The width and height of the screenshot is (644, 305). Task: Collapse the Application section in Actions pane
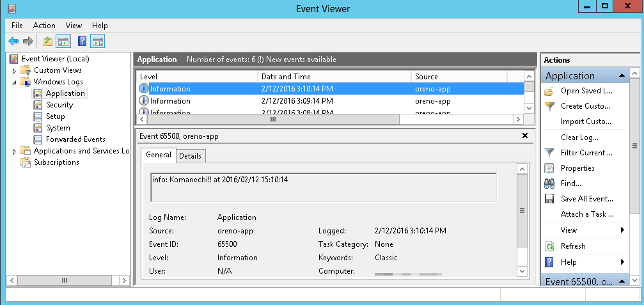tap(622, 75)
